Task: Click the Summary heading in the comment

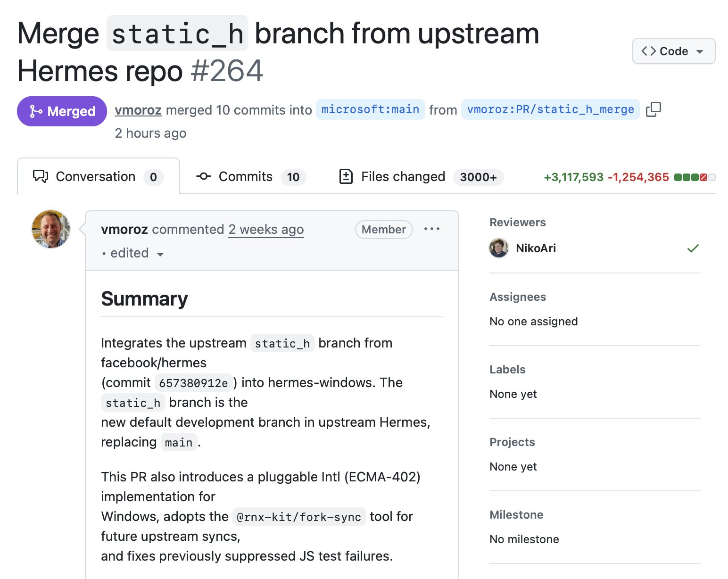Action: tap(144, 299)
